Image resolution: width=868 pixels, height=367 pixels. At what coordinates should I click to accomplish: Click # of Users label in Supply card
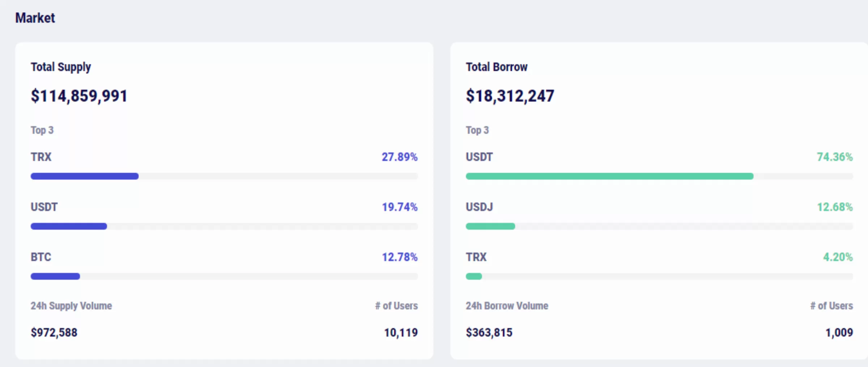point(396,306)
